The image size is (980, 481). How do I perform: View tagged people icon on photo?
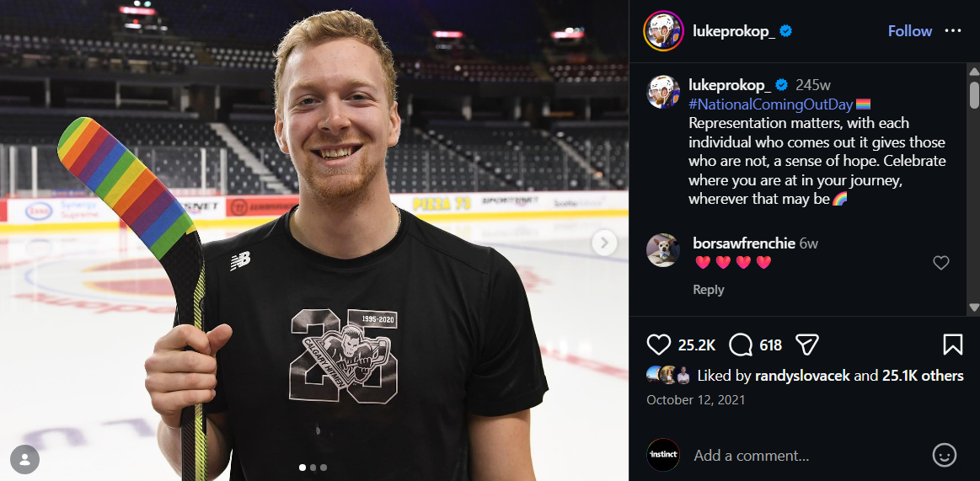25,460
